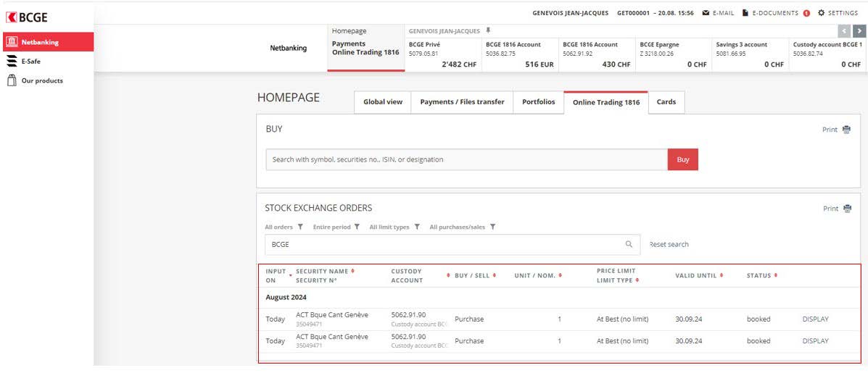The width and height of the screenshot is (868, 373).
Task: Click the pin icon beside GENEVOIS JEAN-JACQUES
Action: (488, 30)
